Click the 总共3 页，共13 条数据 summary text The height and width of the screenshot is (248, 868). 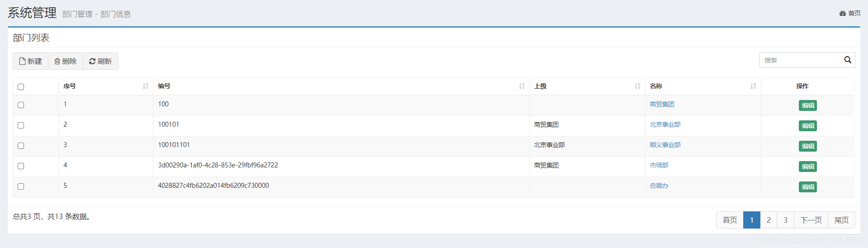[53, 216]
